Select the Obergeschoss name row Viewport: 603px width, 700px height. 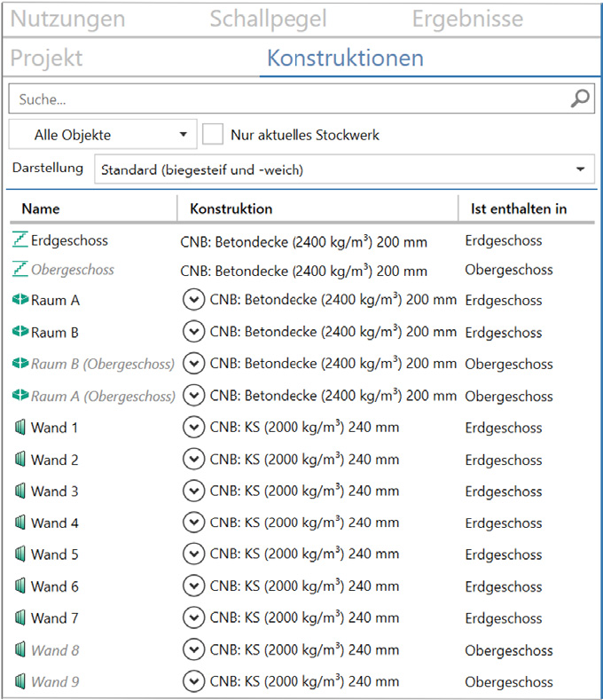click(x=73, y=269)
